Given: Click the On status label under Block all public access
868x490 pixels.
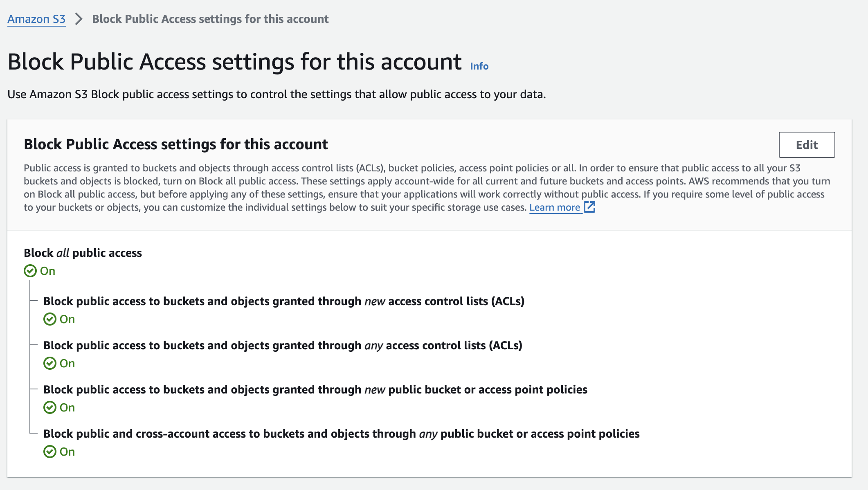Looking at the screenshot, I should (x=47, y=270).
